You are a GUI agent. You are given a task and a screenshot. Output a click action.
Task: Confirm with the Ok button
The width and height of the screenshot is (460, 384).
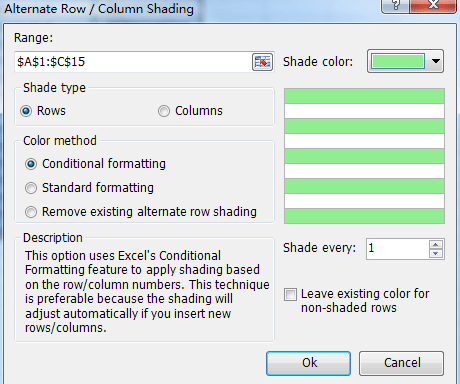308,363
